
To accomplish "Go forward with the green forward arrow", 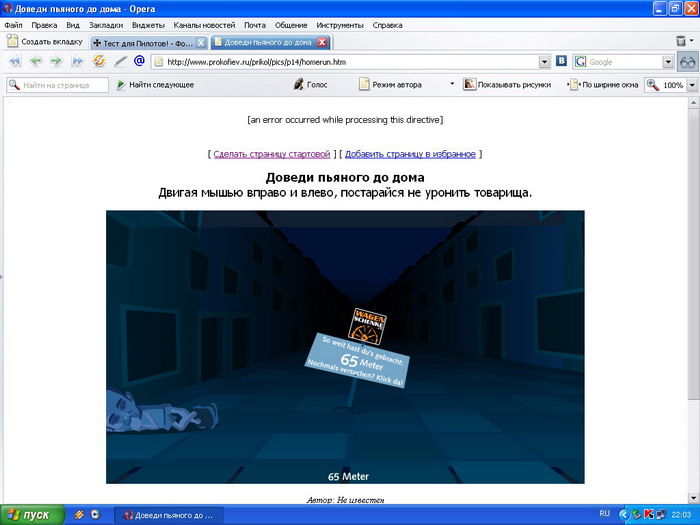I will point(56,61).
